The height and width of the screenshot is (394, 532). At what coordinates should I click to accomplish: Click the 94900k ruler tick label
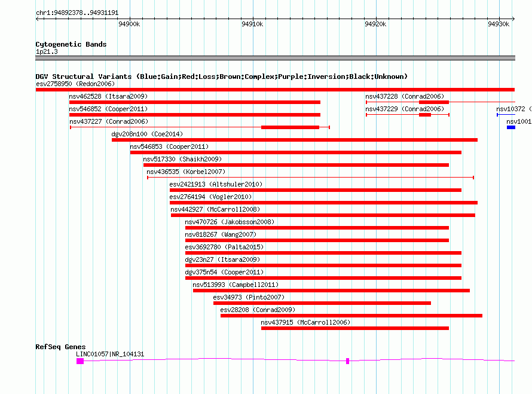click(x=129, y=24)
